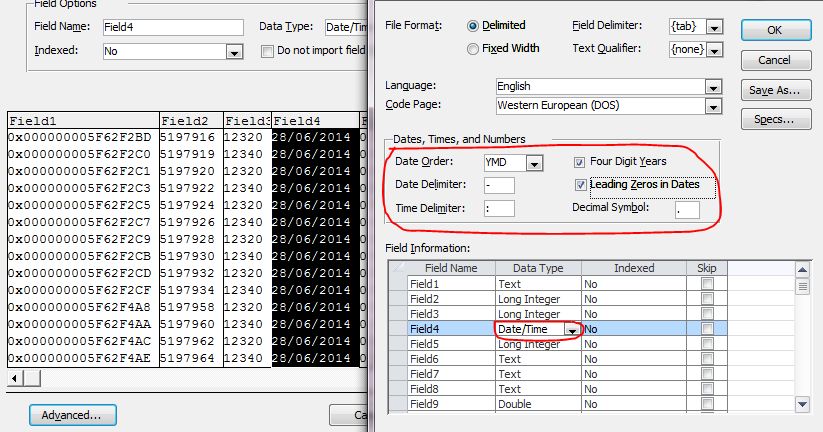Screen dimensions: 823x432
Task: Open the Data Type combo in Field Options
Action: [x=345, y=27]
